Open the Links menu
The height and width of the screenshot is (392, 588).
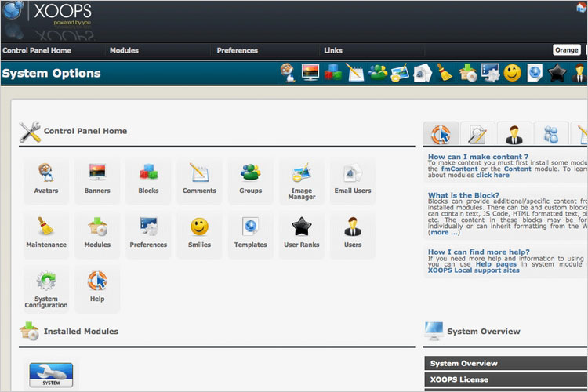332,50
